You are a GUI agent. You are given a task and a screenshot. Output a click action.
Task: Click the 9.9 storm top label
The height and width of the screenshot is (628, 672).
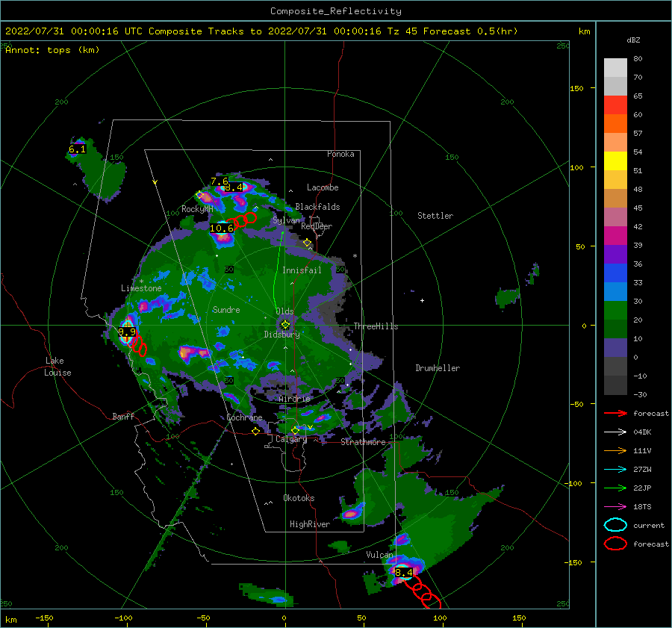coord(127,332)
